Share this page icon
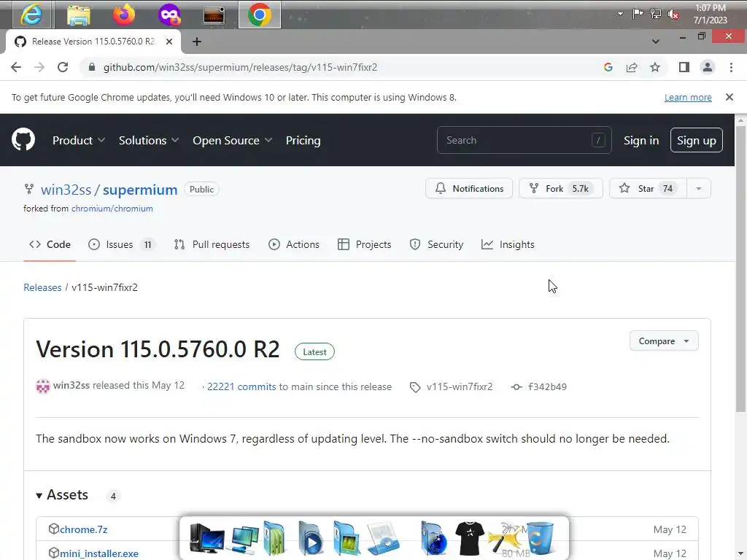The width and height of the screenshot is (747, 560). pyautogui.click(x=632, y=67)
